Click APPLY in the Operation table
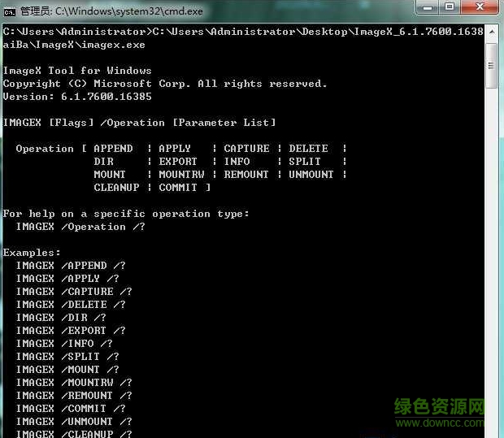The width and height of the screenshot is (504, 438). coord(175,149)
